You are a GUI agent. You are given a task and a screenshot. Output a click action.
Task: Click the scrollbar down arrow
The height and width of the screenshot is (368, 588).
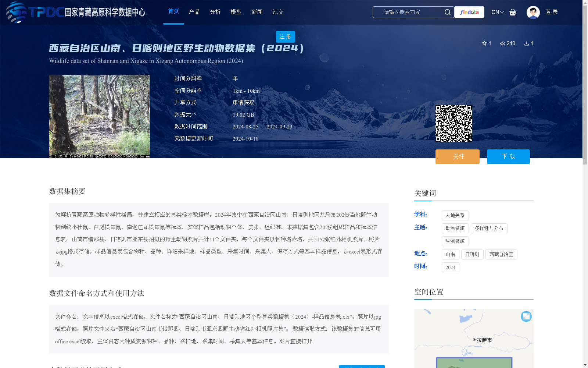point(585,365)
